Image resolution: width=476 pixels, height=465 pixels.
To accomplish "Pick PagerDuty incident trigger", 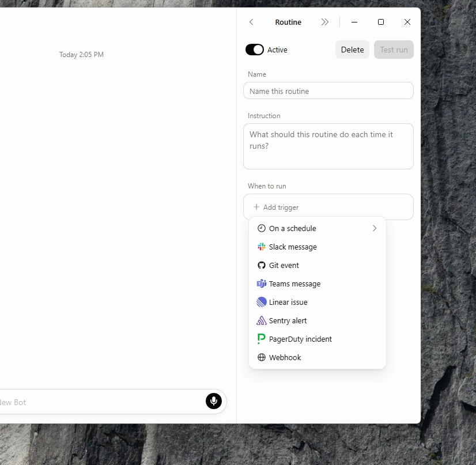I will (317, 339).
